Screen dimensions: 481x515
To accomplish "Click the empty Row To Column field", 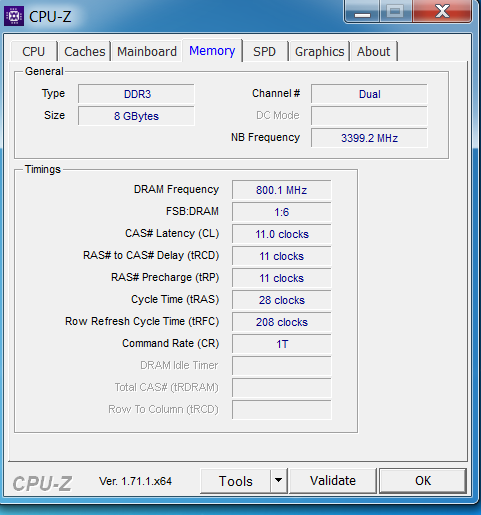I will tap(282, 410).
